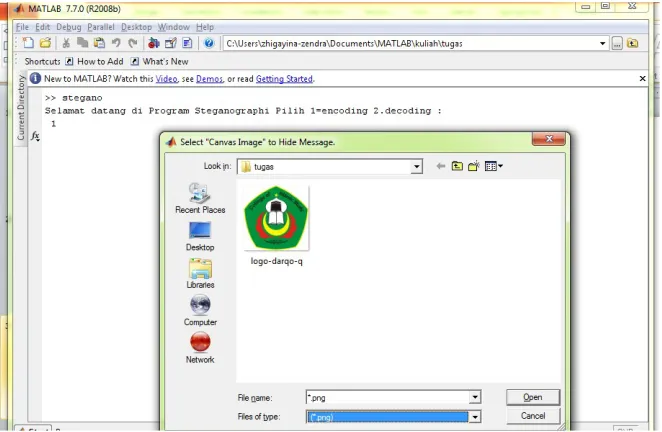Click the Up One Level folder icon in dialog
The height and width of the screenshot is (432, 662).
click(457, 166)
